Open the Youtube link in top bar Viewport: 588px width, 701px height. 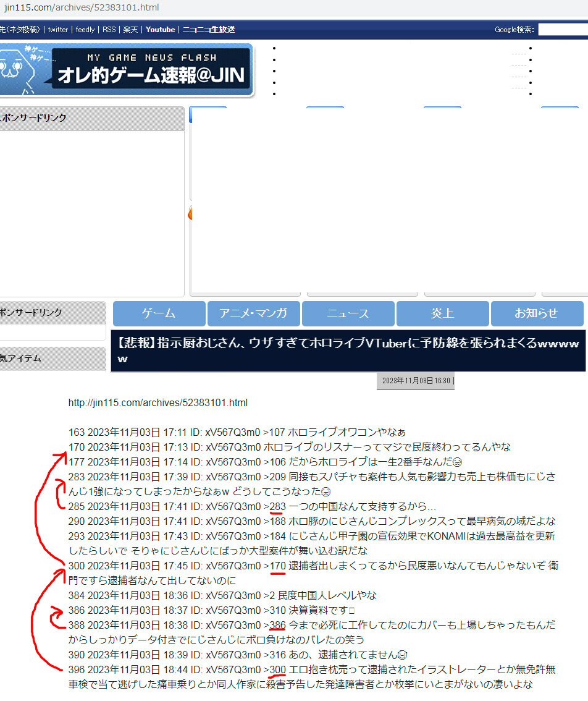pyautogui.click(x=161, y=30)
